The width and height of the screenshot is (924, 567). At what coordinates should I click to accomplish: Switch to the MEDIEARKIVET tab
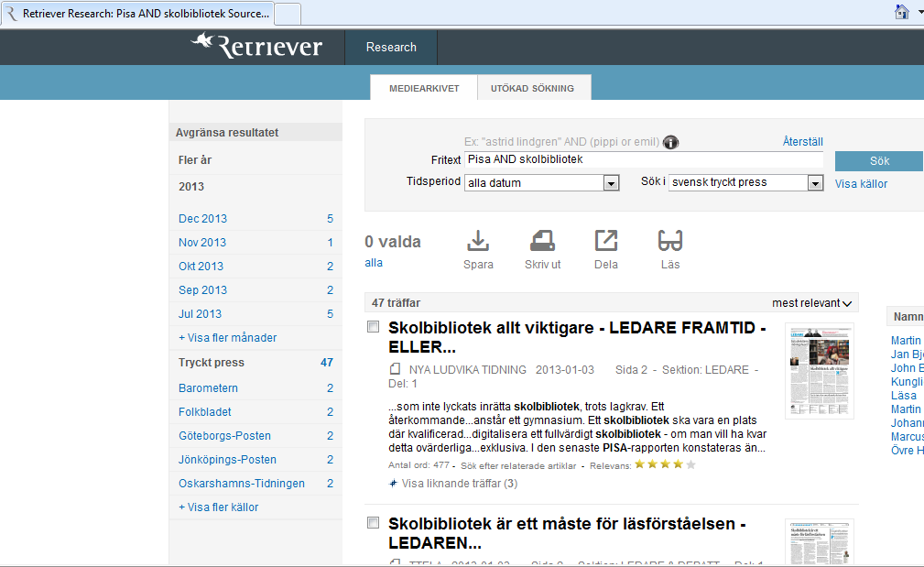(424, 88)
